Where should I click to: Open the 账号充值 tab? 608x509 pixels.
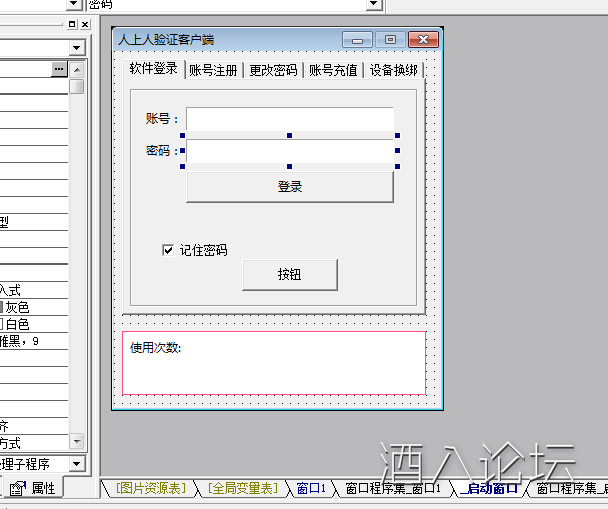coord(333,70)
